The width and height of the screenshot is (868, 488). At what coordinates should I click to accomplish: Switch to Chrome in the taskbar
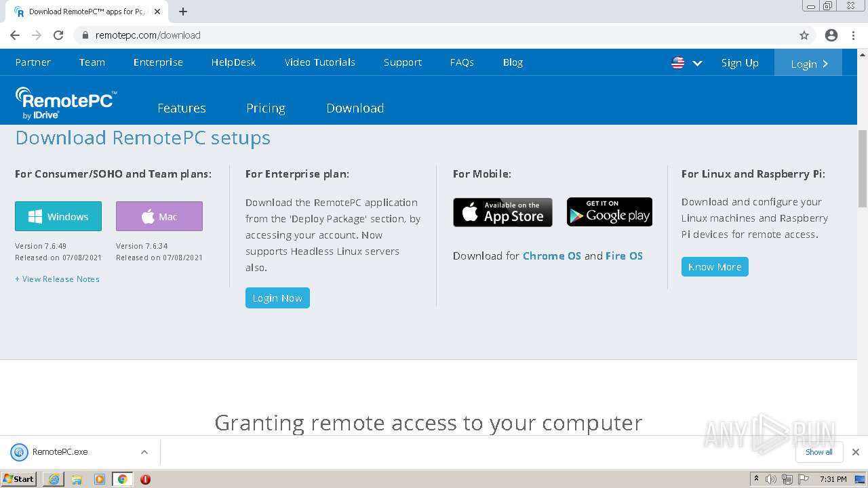pos(123,479)
